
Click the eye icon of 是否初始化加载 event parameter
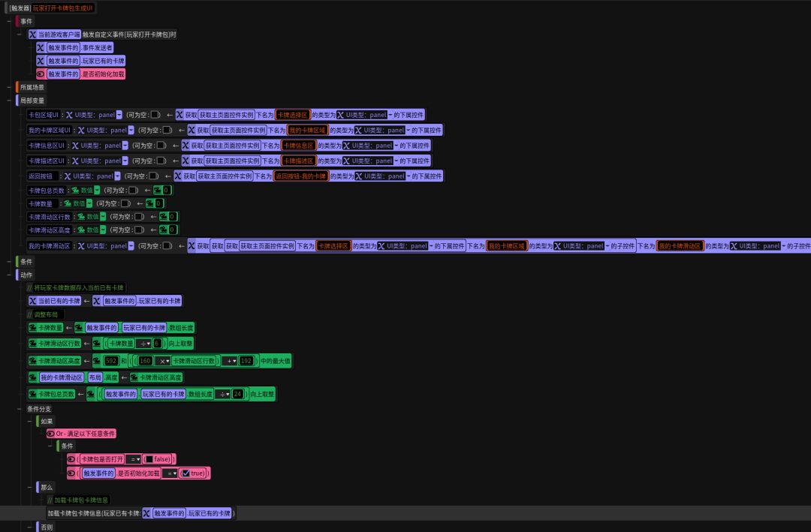point(41,74)
